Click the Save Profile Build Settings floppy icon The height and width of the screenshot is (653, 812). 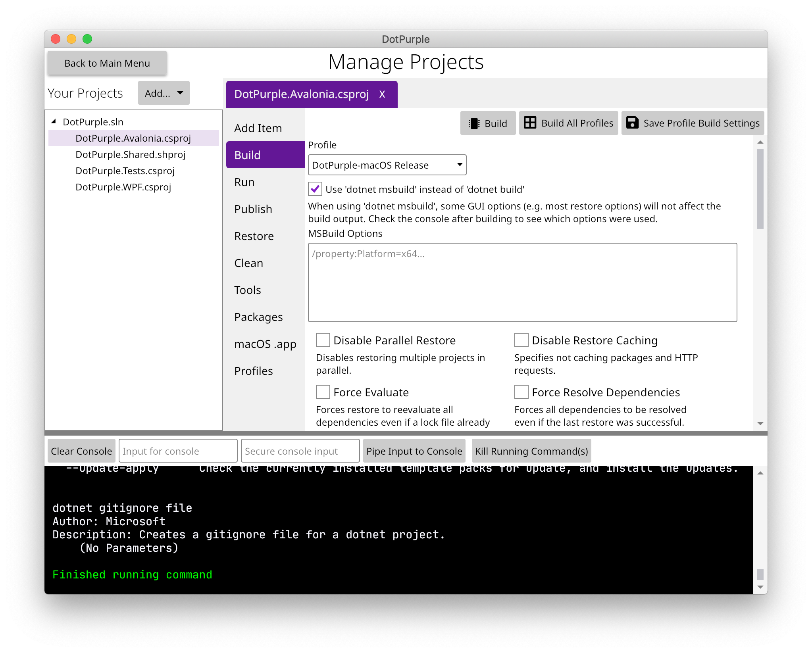pyautogui.click(x=632, y=123)
